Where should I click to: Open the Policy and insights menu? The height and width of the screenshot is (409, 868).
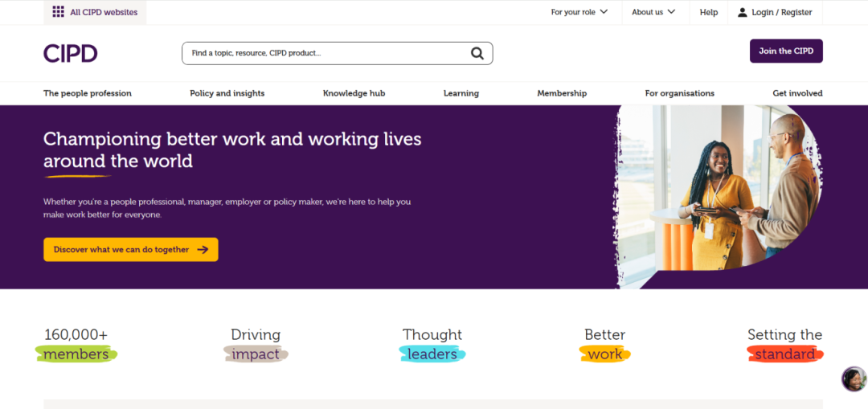(227, 93)
